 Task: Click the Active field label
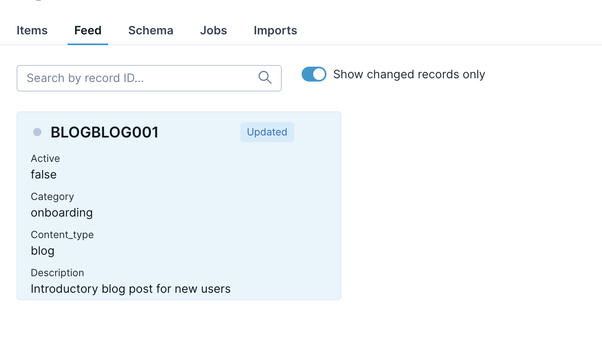tap(45, 158)
